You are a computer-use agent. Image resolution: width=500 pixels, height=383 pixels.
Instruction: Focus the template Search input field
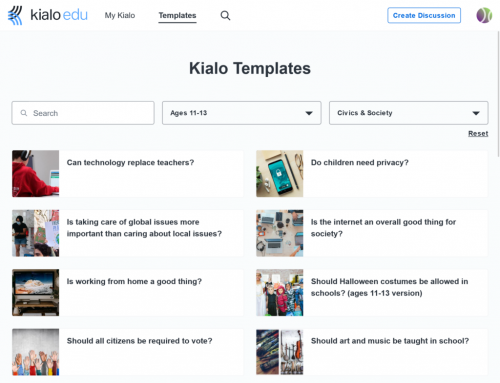pyautogui.click(x=83, y=113)
